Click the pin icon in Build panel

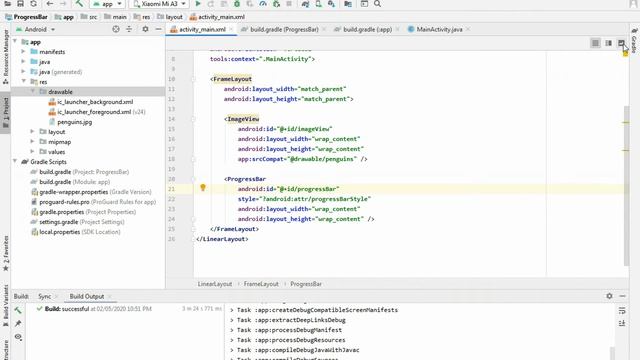18,324
